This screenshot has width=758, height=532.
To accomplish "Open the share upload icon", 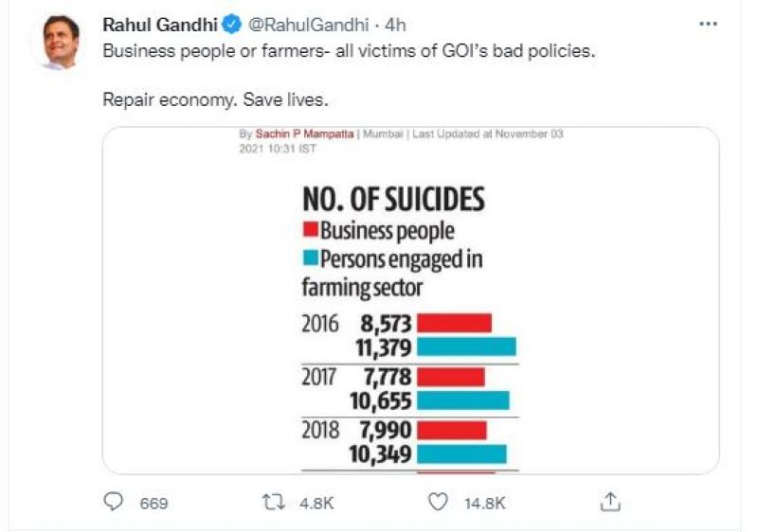I will [611, 502].
